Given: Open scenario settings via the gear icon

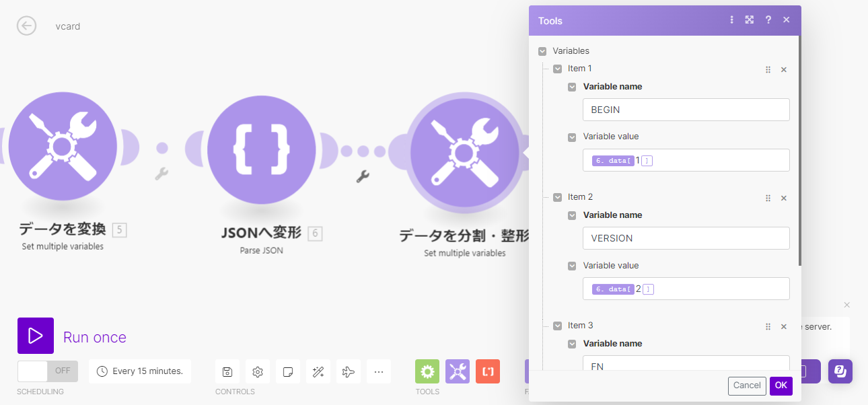Looking at the screenshot, I should [257, 371].
